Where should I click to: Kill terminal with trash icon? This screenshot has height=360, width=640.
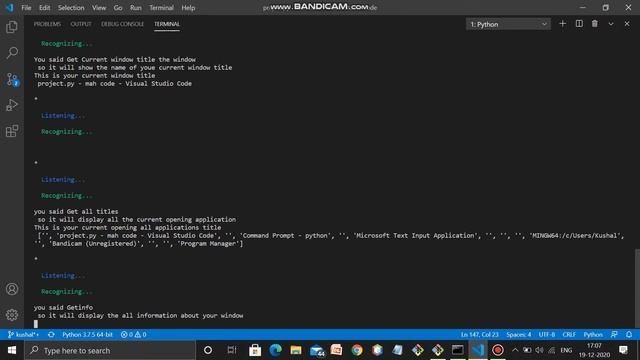coord(595,24)
